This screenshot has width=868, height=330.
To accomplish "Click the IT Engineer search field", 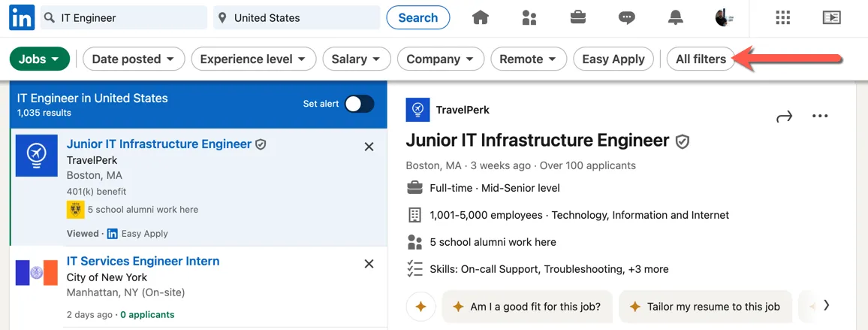I will (x=123, y=18).
